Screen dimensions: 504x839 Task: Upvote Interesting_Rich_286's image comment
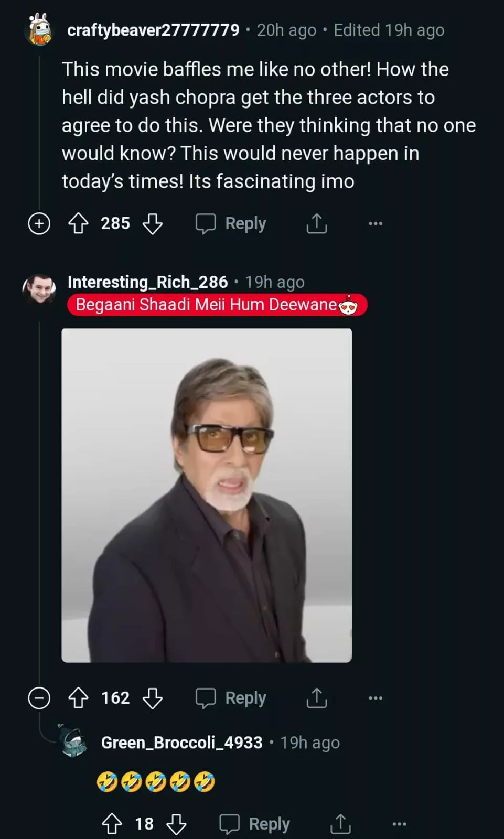[x=79, y=698]
